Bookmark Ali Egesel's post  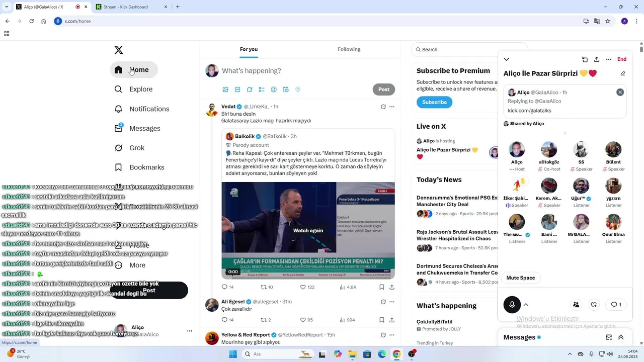tap(382, 320)
